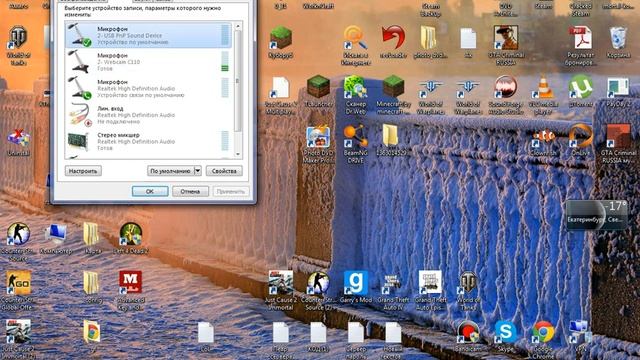Open the По умолчанию dropdown arrow

click(198, 171)
